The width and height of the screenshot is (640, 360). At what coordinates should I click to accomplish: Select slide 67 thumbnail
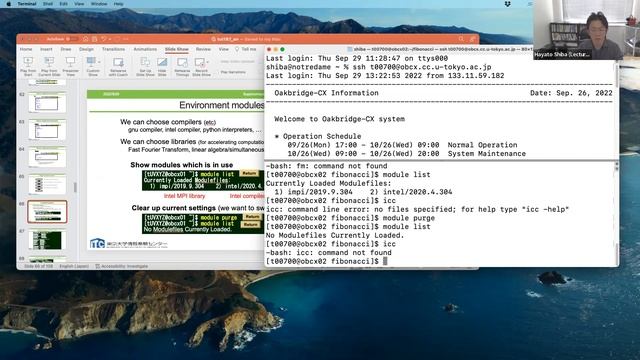[x=47, y=239]
